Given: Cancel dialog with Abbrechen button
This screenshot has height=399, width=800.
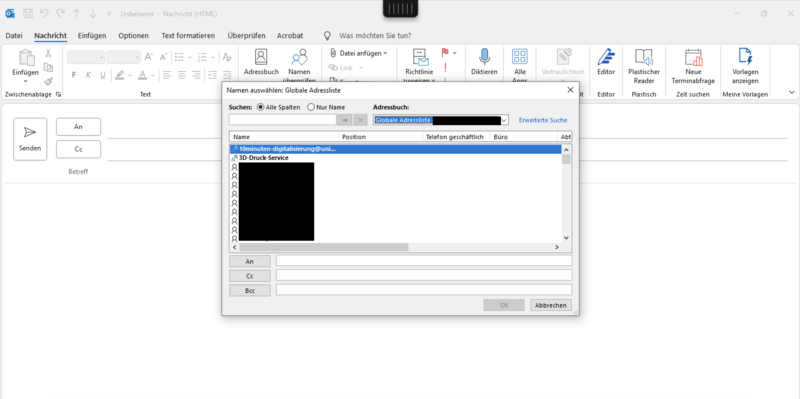Looking at the screenshot, I should [551, 305].
